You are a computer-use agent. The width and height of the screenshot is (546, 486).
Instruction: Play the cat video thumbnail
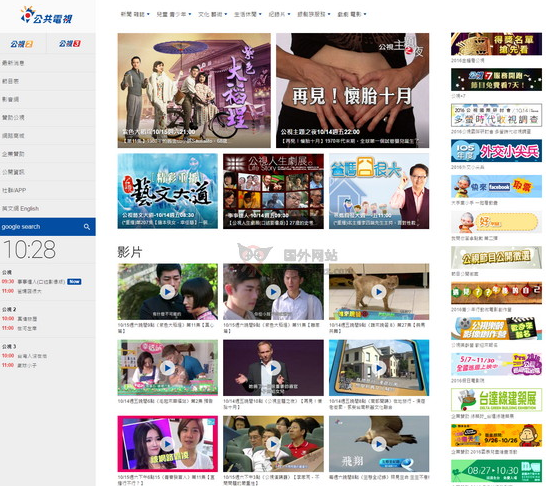pyautogui.click(x=379, y=292)
